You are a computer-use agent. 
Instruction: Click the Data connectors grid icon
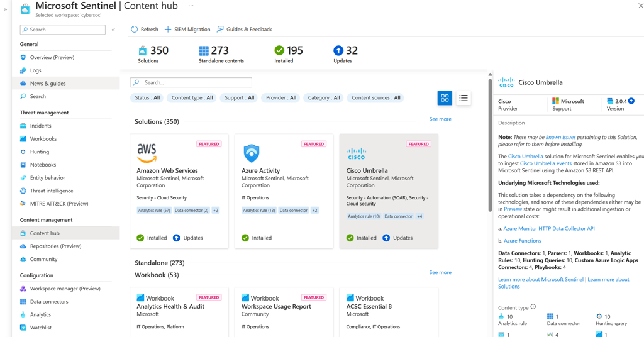click(23, 302)
